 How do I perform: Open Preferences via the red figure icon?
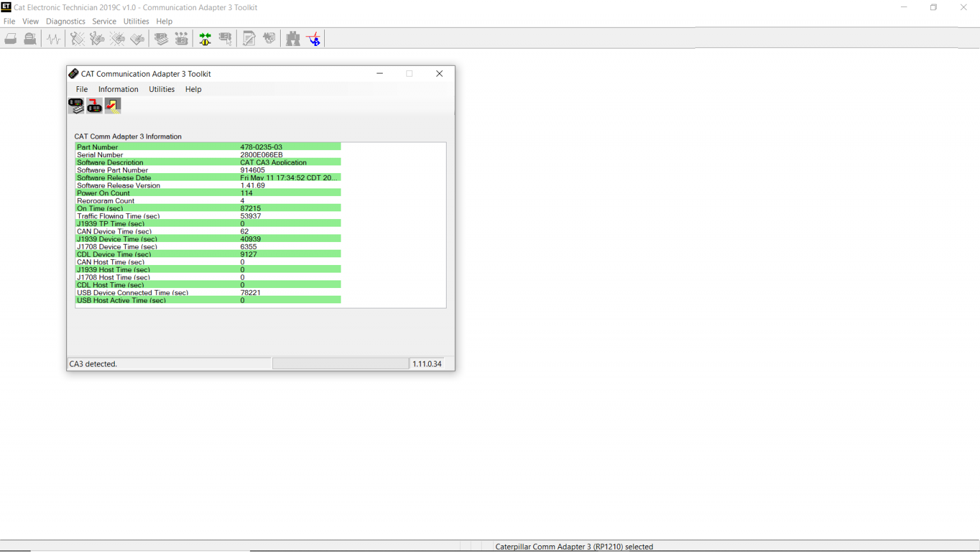pos(313,38)
